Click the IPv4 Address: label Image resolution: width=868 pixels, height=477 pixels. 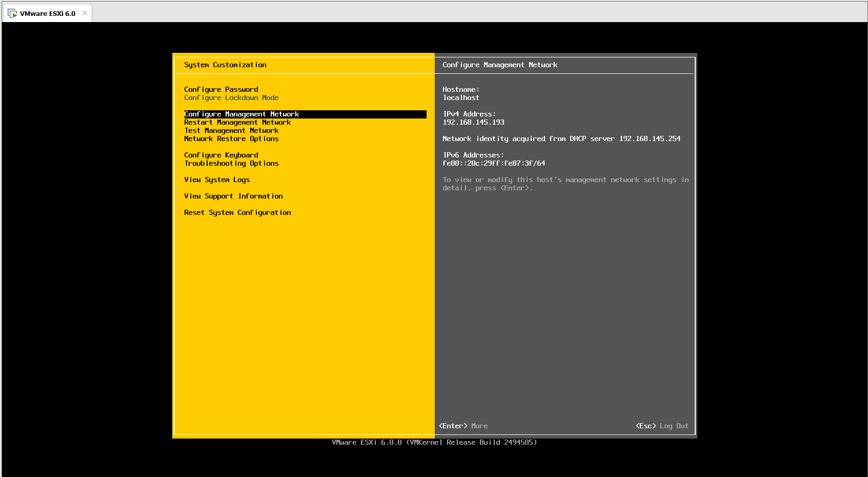469,114
